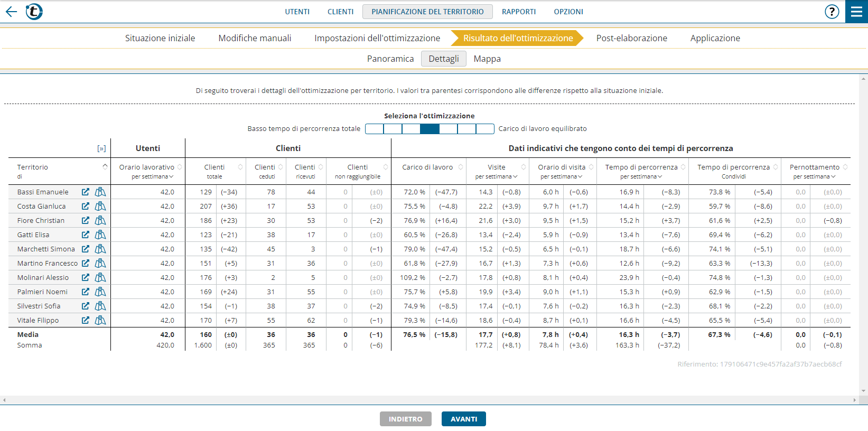Sort by Territorio column arrow
The width and height of the screenshot is (868, 431).
click(105, 166)
